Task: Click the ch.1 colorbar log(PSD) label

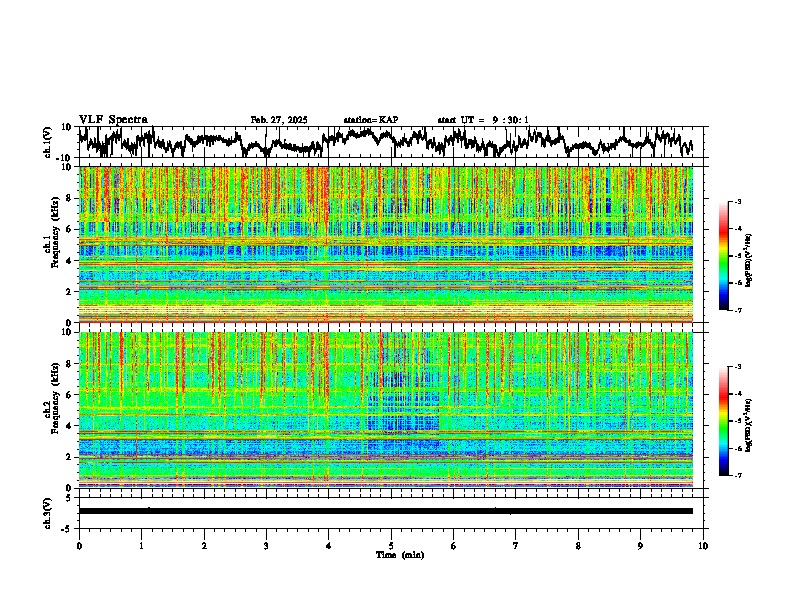Action: point(748,261)
